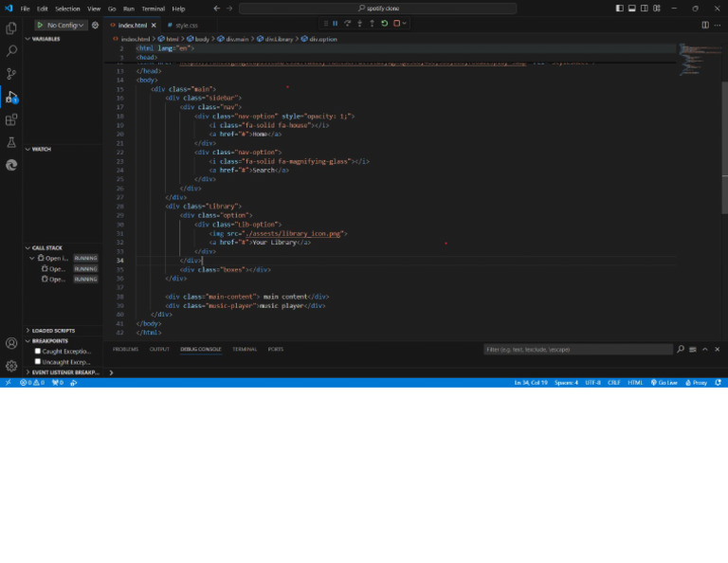This screenshot has width=728, height=563.
Task: Switch to the Problems panel tab
Action: pos(125,349)
